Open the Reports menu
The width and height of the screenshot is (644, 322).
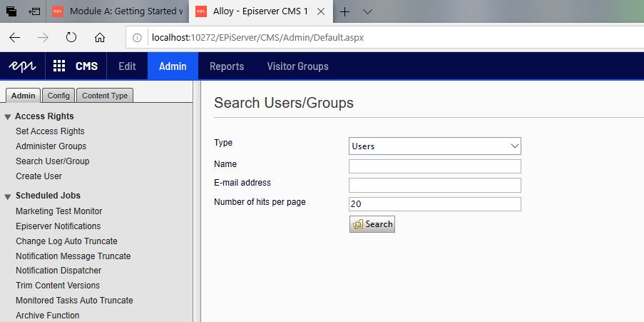click(x=226, y=66)
